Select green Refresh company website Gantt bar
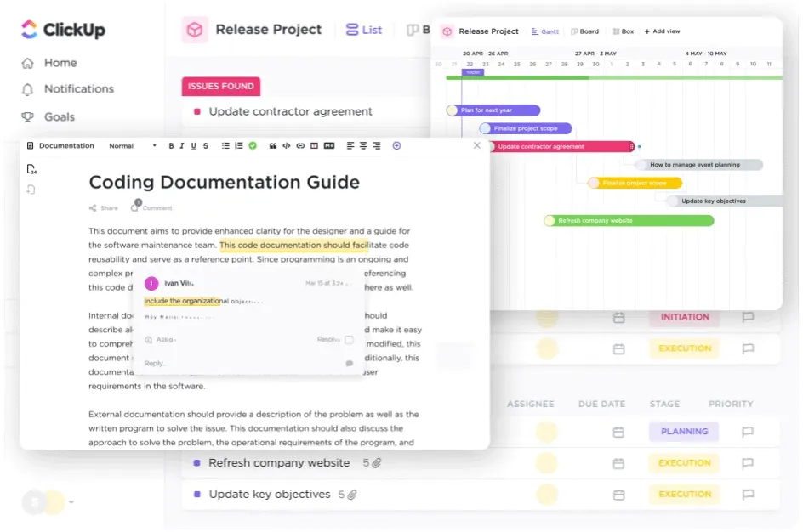Image resolution: width=803 pixels, height=532 pixels. tap(629, 220)
